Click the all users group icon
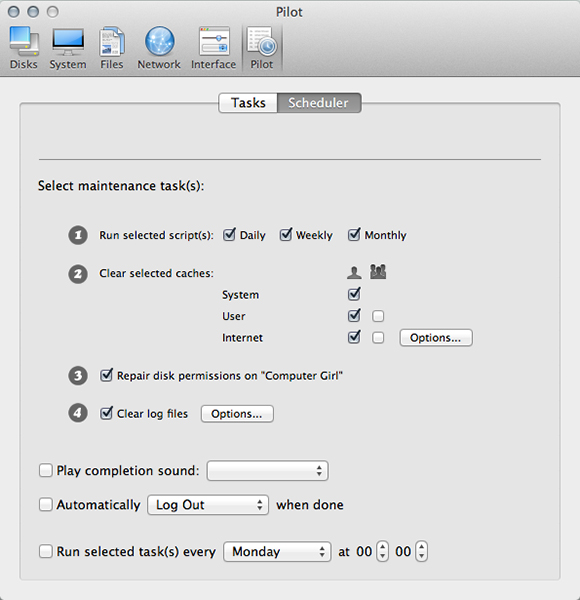580x600 pixels. tap(378, 272)
